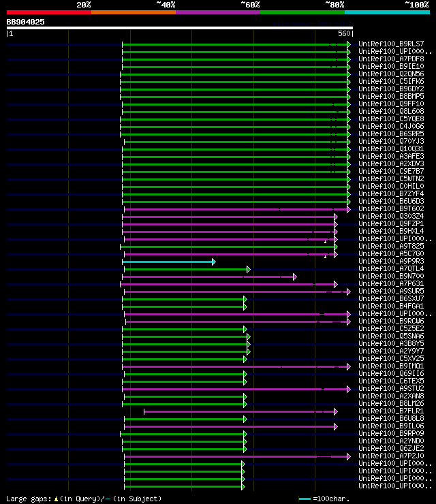This screenshot has height=504, width=436.
Task: Select hit name UniRef100_C5Z5E2
Action: (x=391, y=328)
